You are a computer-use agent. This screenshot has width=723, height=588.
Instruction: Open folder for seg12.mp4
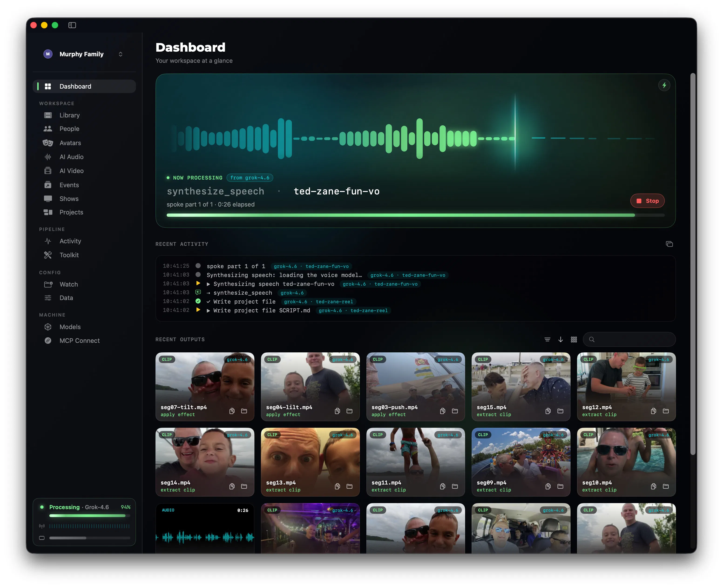coord(666,411)
